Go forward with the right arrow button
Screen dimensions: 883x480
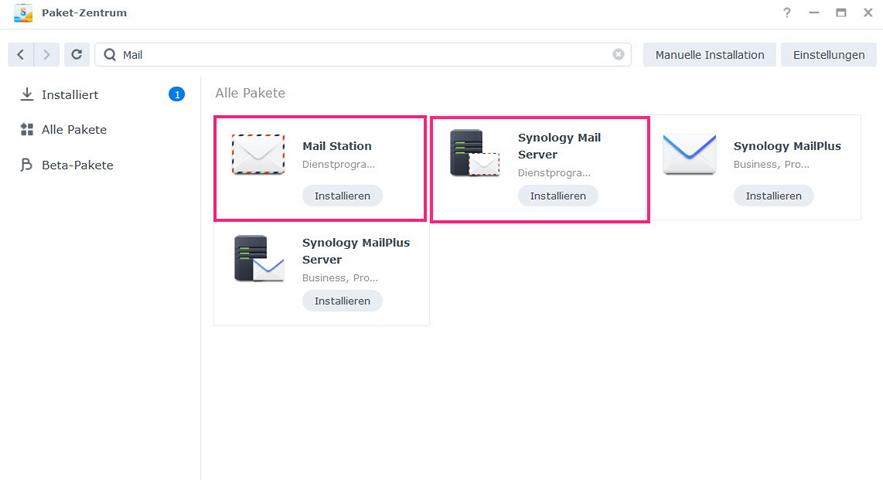tap(47, 55)
